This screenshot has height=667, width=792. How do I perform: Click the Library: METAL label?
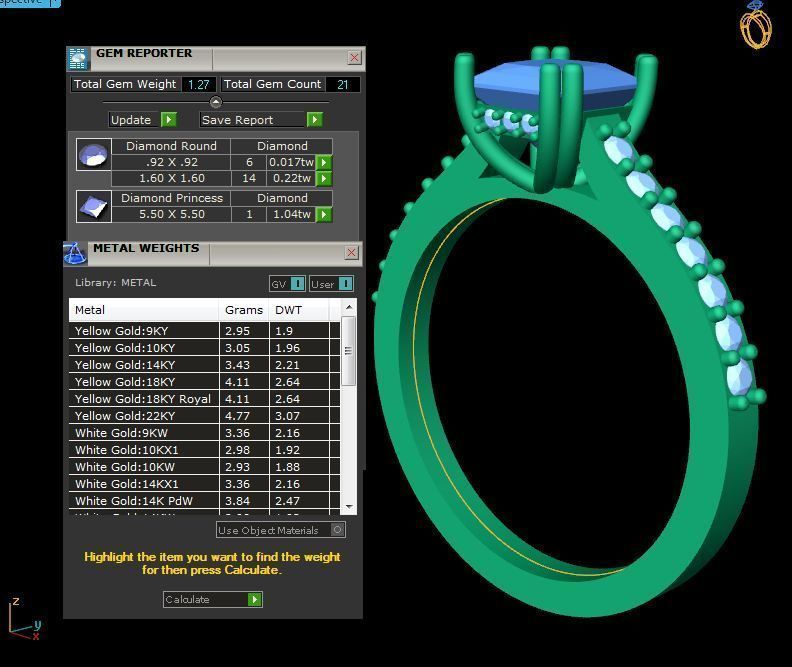(116, 283)
